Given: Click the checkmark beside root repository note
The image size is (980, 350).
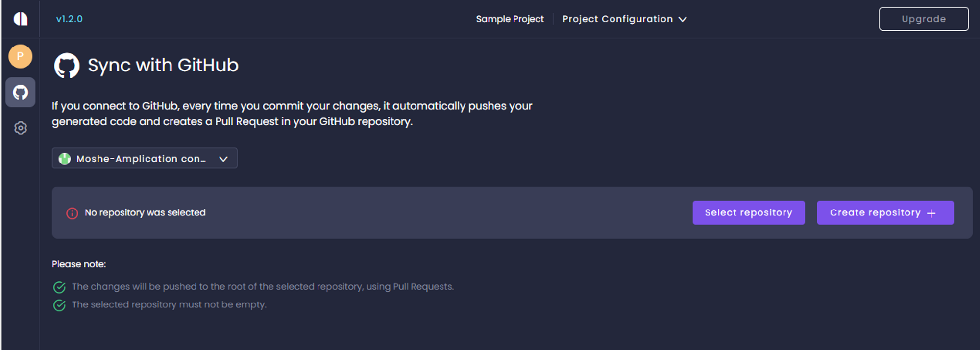Looking at the screenshot, I should coord(59,287).
